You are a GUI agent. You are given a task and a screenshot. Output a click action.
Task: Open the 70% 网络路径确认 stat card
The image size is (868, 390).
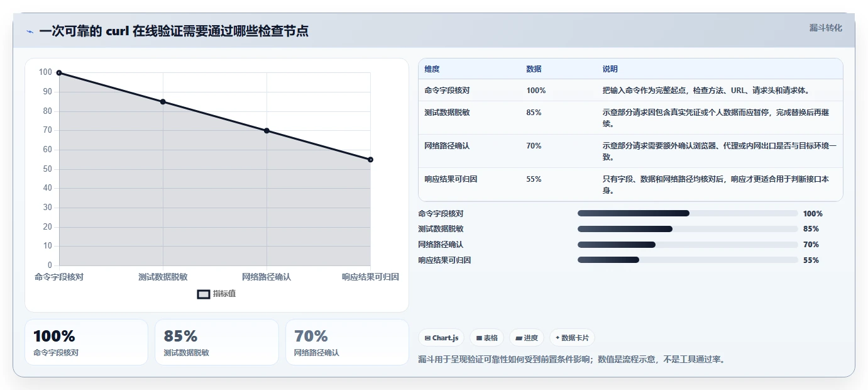click(347, 342)
